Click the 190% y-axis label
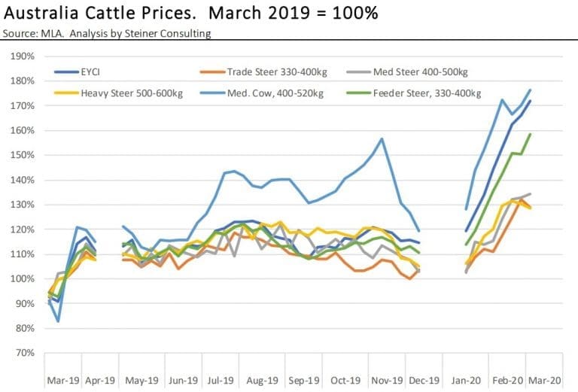The height and width of the screenshot is (392, 578). point(23,56)
